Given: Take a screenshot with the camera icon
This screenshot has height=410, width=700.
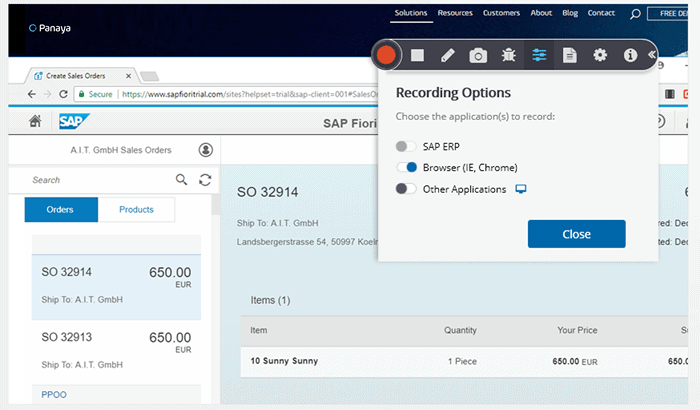Looking at the screenshot, I should (x=478, y=56).
